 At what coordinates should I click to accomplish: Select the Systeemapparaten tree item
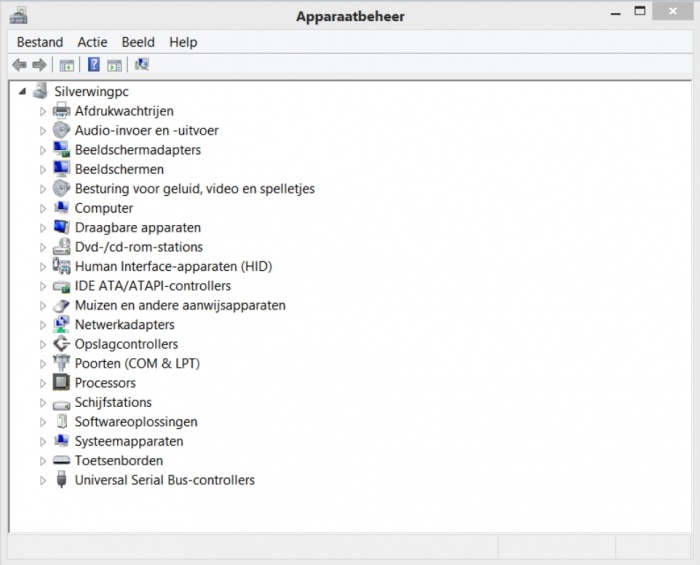pos(129,441)
